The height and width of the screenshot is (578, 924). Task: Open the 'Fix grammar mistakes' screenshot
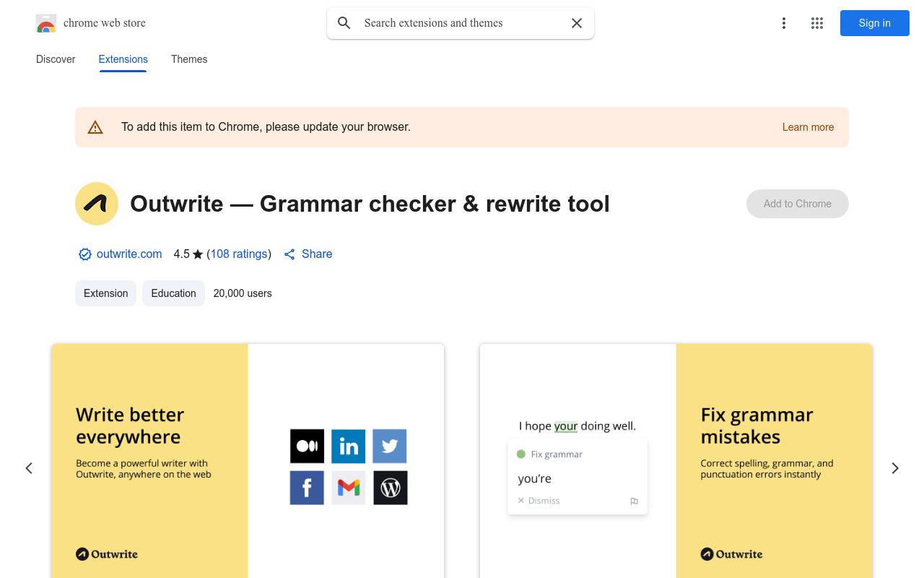[x=676, y=461]
